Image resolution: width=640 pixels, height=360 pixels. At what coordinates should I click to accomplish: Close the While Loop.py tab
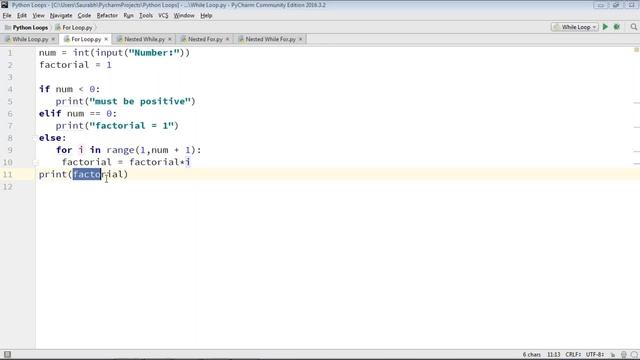pyautogui.click(x=53, y=39)
